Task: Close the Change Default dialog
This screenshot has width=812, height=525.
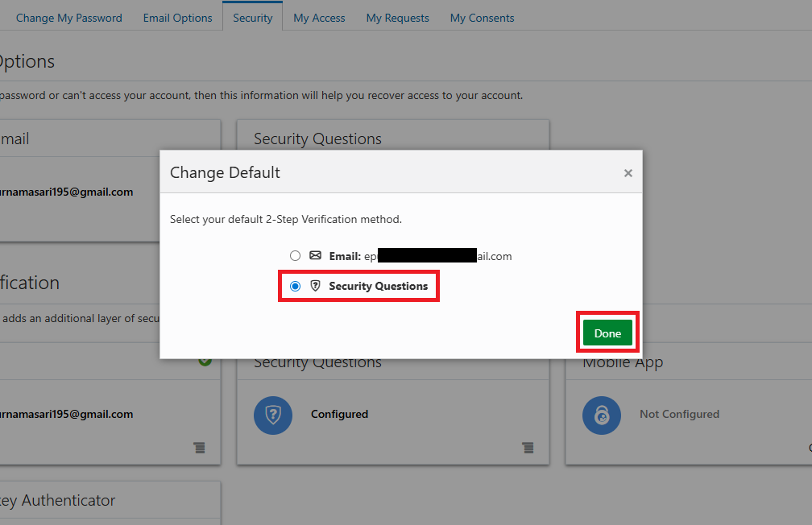Action: 628,173
